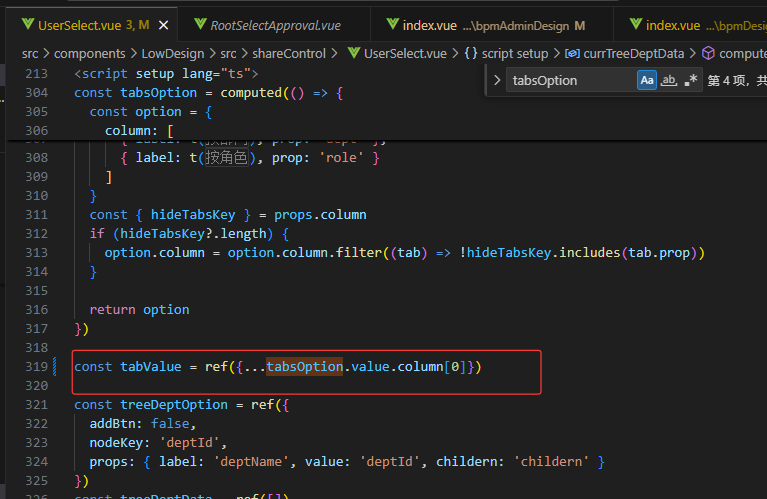Screen dimensions: 767x499
Task: Click the Vue icon on RootSelectApproval.vue tab
Action: click(x=198, y=24)
